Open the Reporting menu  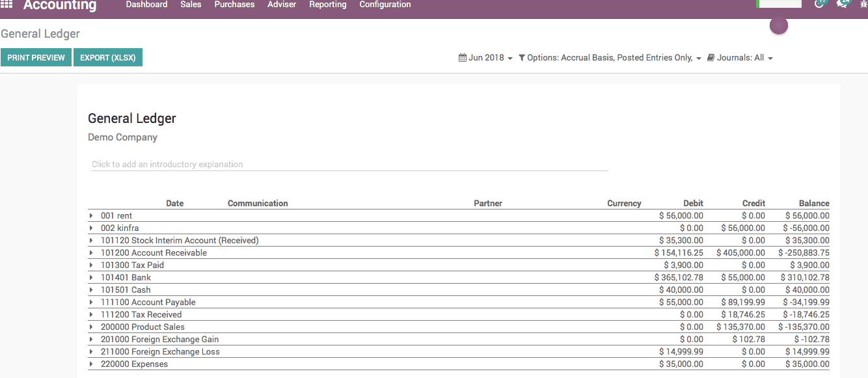pyautogui.click(x=327, y=5)
